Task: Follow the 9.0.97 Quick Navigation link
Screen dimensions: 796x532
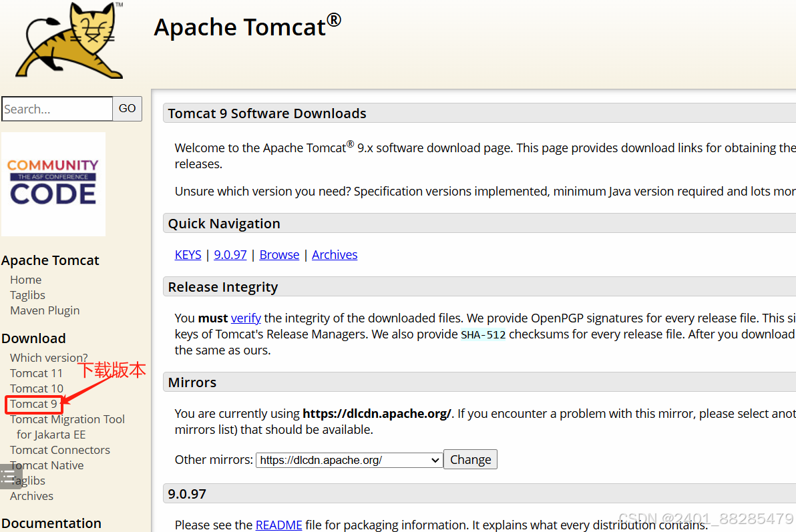Action: pyautogui.click(x=230, y=254)
